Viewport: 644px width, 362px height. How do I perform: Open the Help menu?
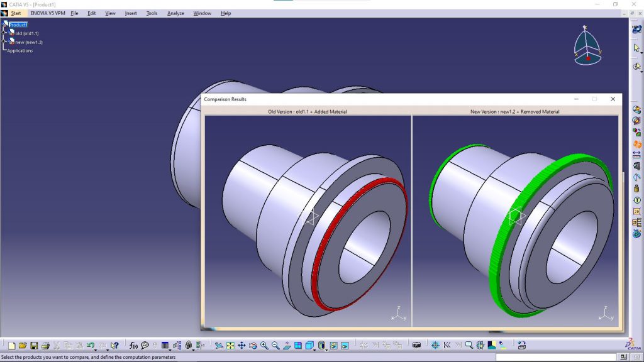pyautogui.click(x=226, y=13)
